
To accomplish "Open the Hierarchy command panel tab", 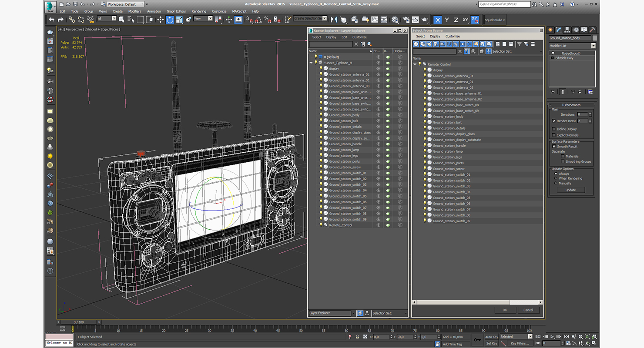I will coord(568,30).
